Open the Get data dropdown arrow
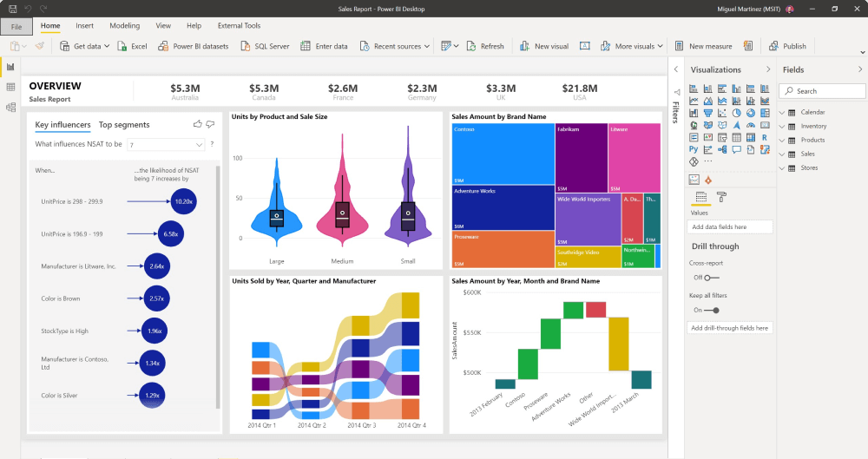868x459 pixels. click(x=107, y=47)
